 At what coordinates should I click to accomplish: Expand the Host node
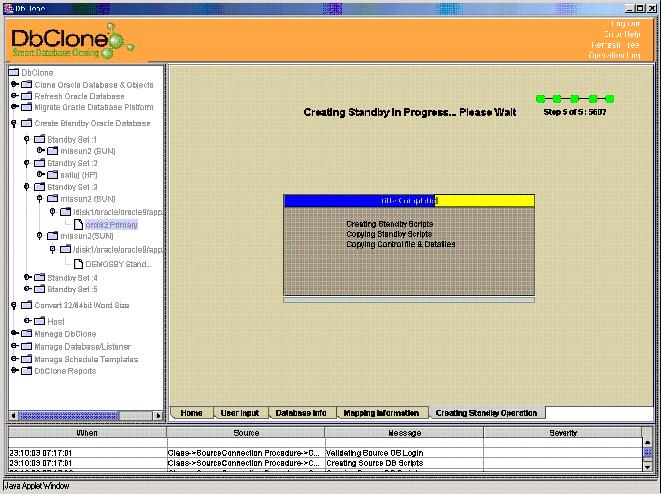click(27, 321)
